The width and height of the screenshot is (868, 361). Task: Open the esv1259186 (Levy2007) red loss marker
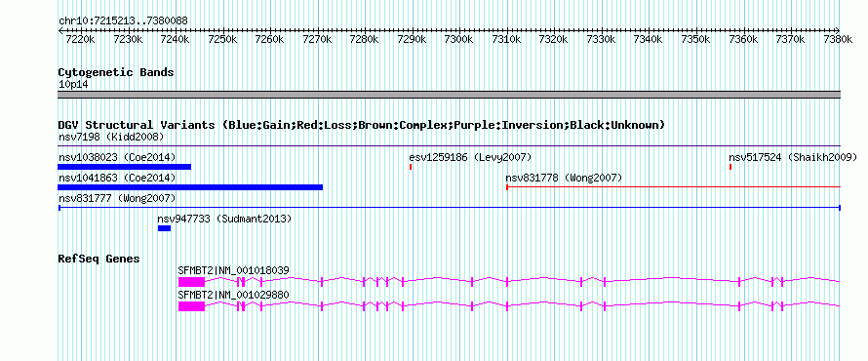(411, 167)
